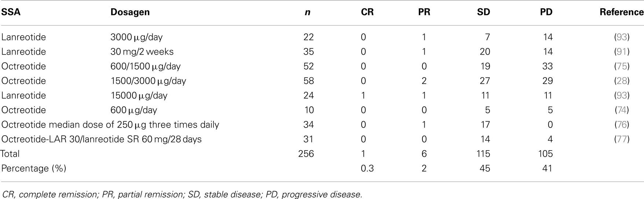
Task: Click the PR column header
Action: click(x=424, y=12)
